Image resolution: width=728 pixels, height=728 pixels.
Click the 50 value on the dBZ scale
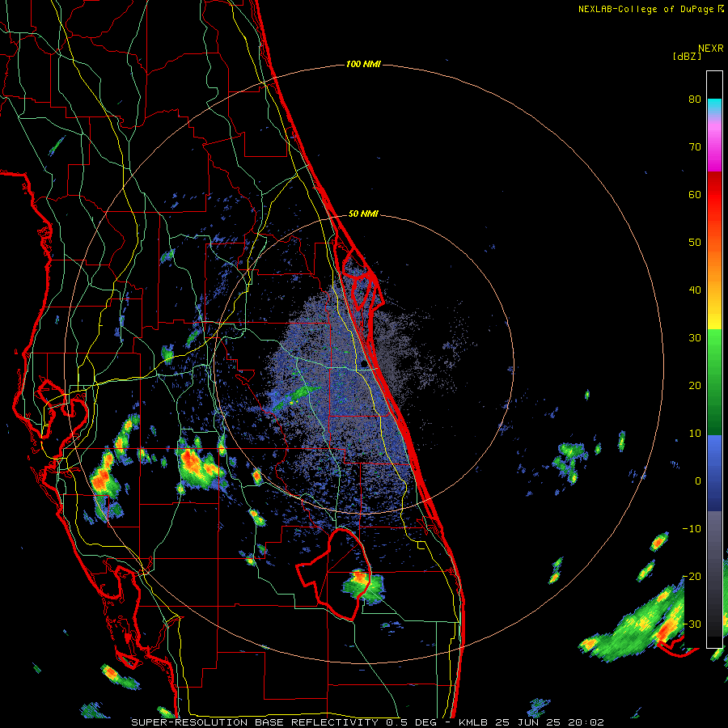tap(695, 243)
